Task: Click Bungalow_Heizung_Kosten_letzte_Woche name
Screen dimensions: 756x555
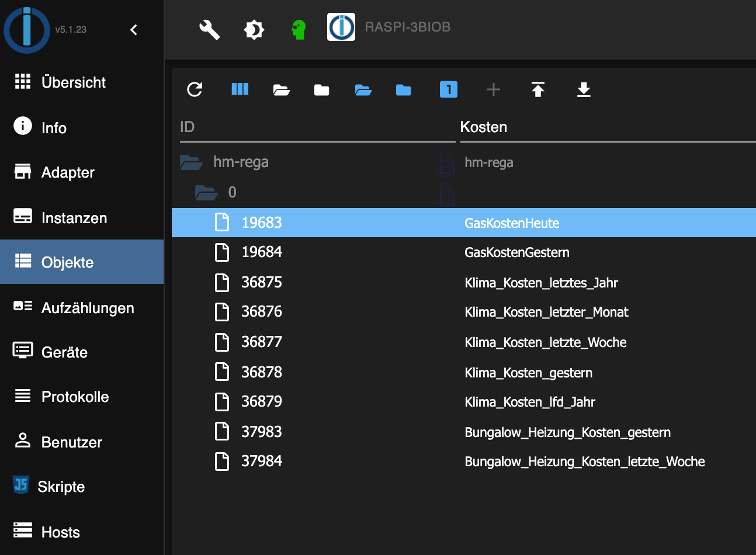Action: [585, 462]
